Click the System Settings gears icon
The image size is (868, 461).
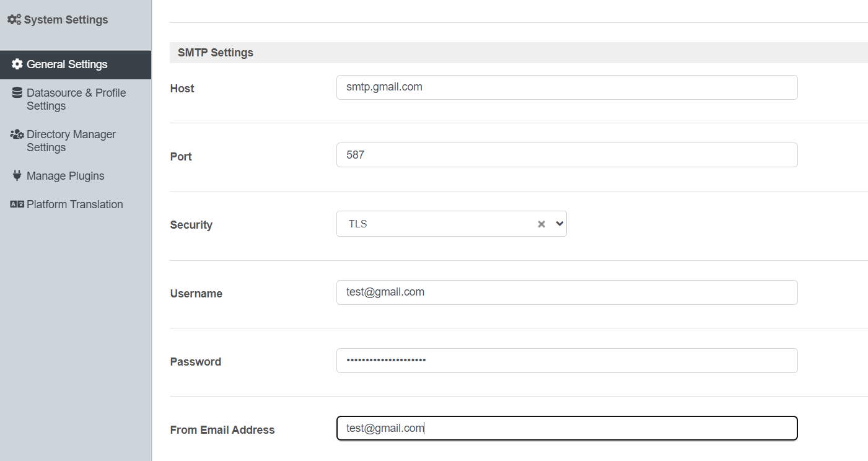(x=14, y=20)
